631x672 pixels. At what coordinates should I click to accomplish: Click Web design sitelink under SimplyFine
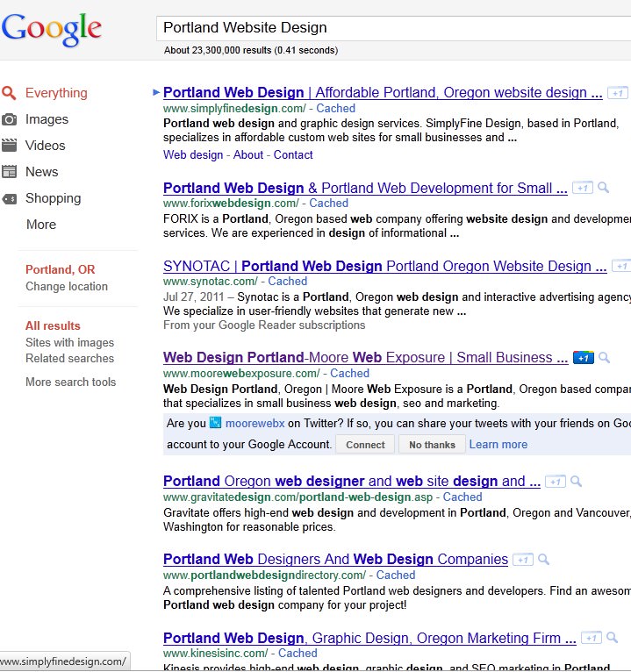pyautogui.click(x=193, y=154)
